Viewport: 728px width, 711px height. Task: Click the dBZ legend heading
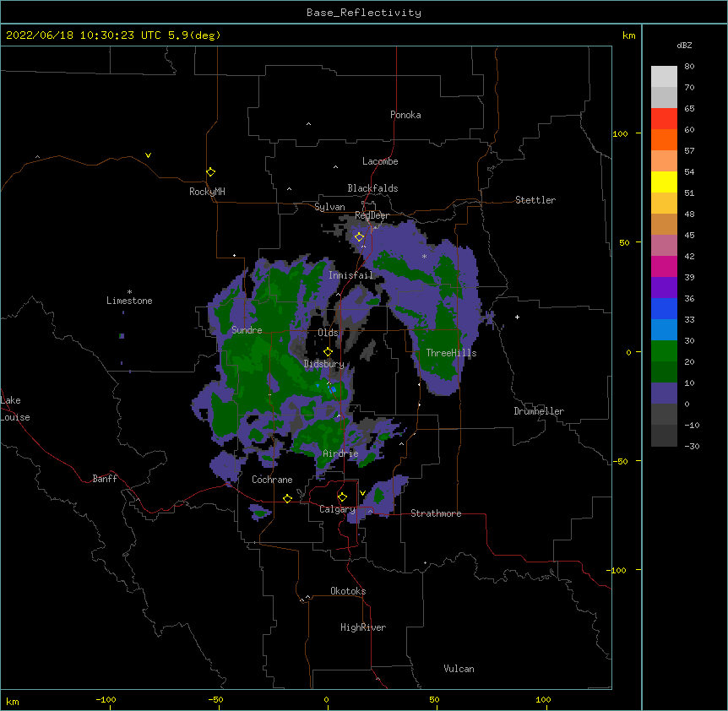coord(684,46)
